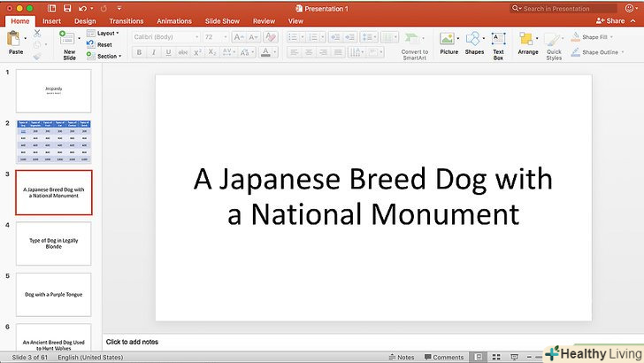Open Quick Styles gallery
644x363 pixels.
[x=554, y=41]
